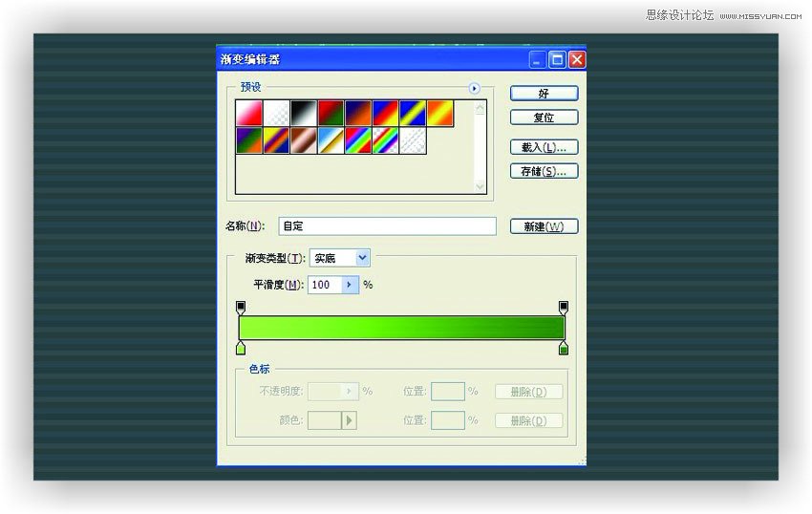The height and width of the screenshot is (514, 812).
Task: Select the black-to-white gradient preset
Action: 304,113
